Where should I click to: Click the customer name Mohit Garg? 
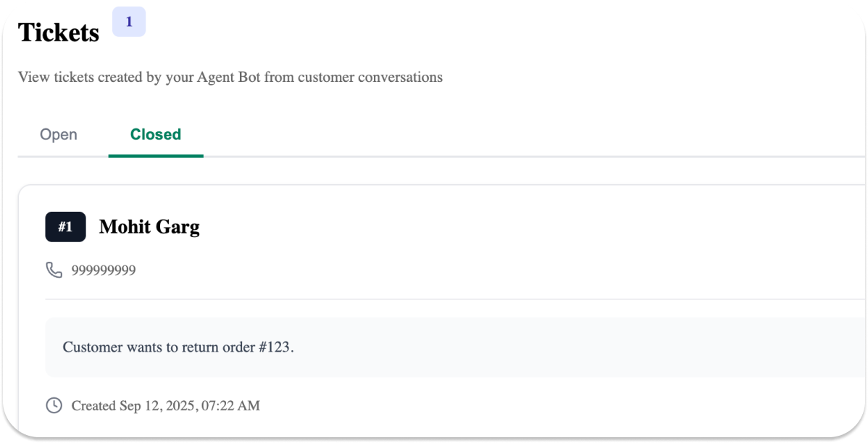pos(149,226)
